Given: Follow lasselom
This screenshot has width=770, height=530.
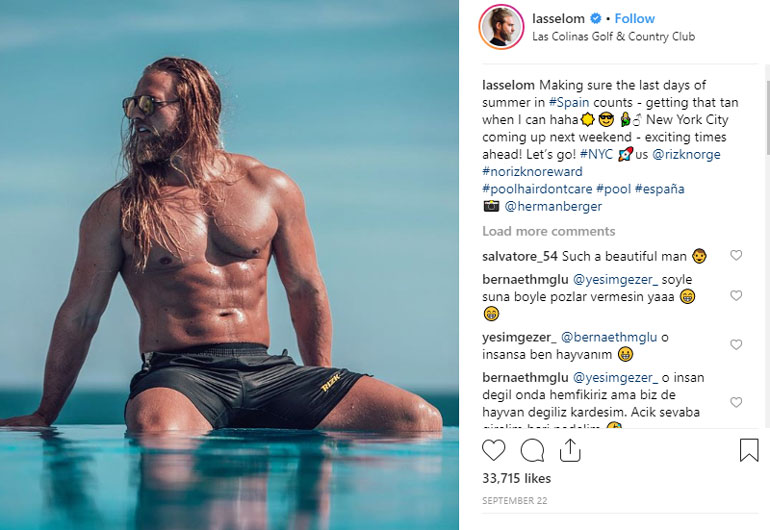Looking at the screenshot, I should coord(635,19).
